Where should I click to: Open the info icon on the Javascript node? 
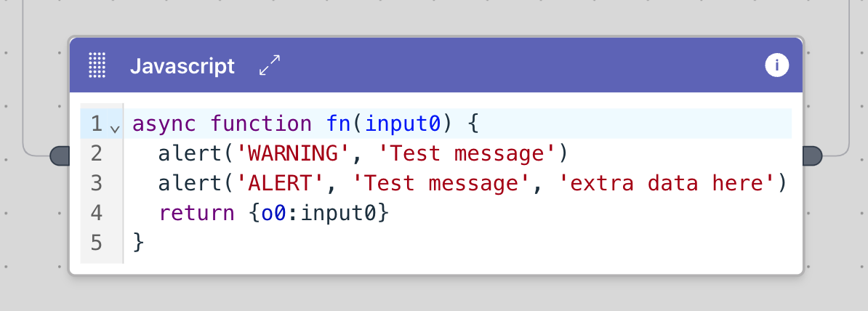tap(776, 66)
